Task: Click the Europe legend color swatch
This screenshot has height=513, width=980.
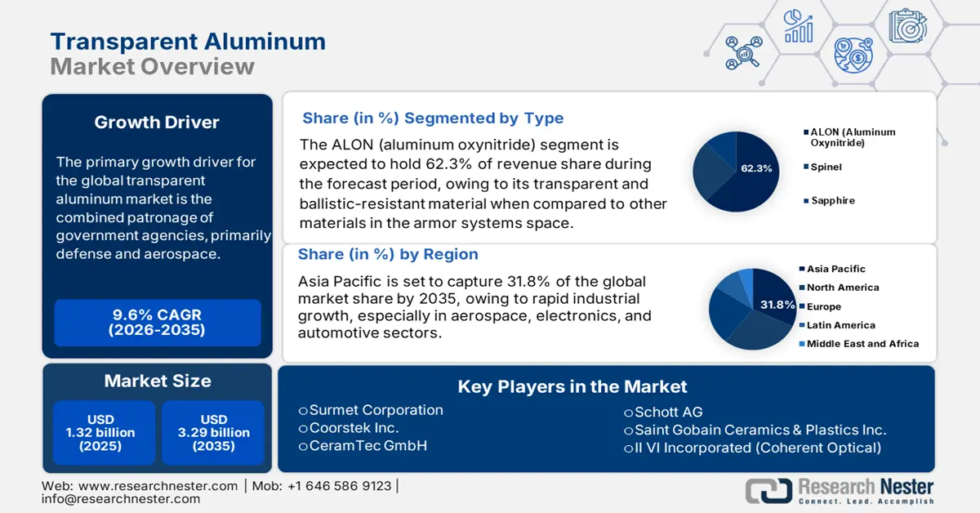Action: tap(802, 306)
